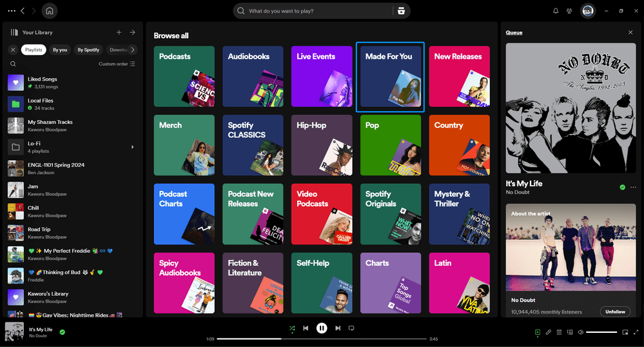The width and height of the screenshot is (644, 347).
Task: Toggle Now Playing view icon
Action: [538, 332]
